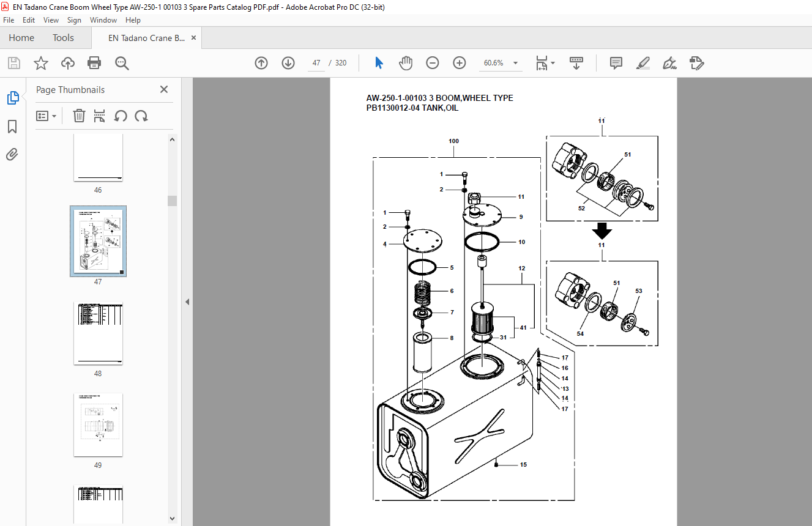
Task: Click the '320' total pages text
Action: tap(341, 63)
